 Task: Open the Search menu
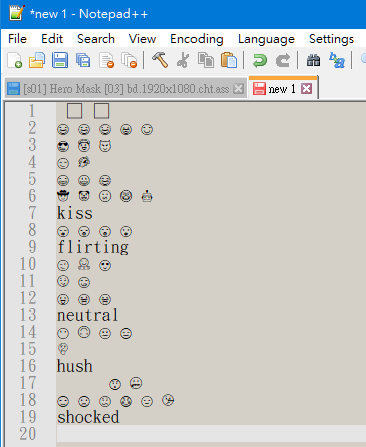click(96, 39)
